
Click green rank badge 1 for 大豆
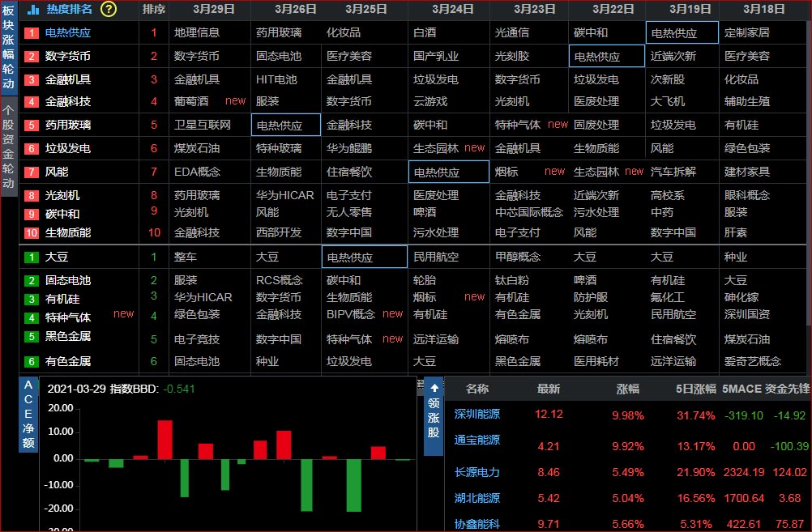pos(31,257)
